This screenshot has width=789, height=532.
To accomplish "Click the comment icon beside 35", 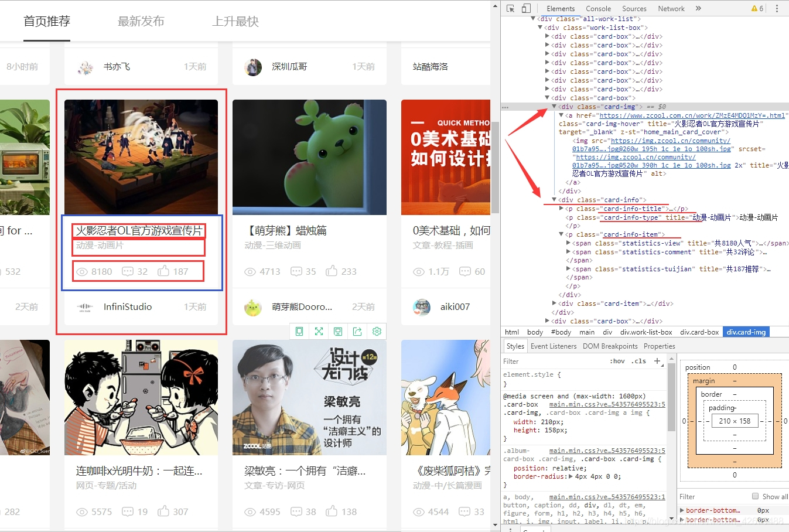I will click(296, 271).
